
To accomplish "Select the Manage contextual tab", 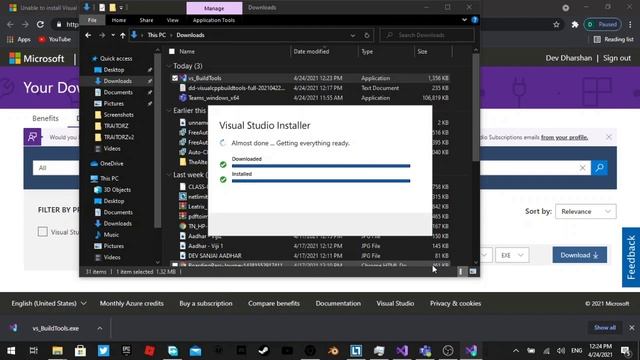I will click(214, 8).
